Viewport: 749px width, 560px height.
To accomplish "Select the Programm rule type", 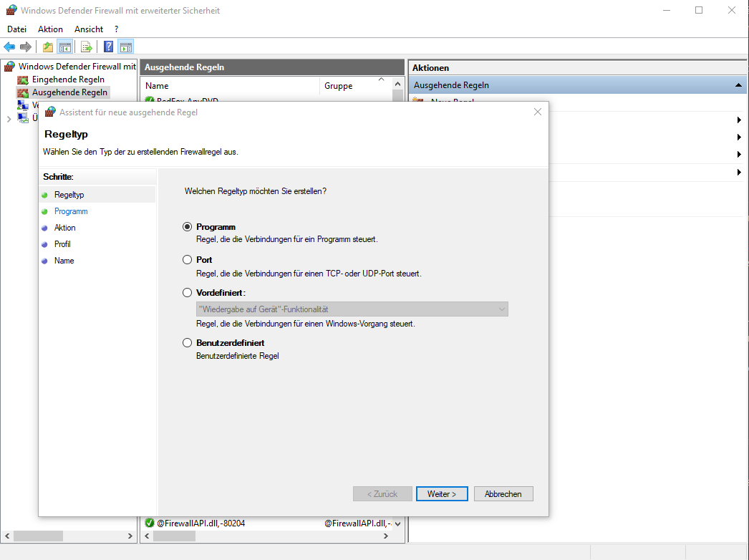I will [x=188, y=227].
